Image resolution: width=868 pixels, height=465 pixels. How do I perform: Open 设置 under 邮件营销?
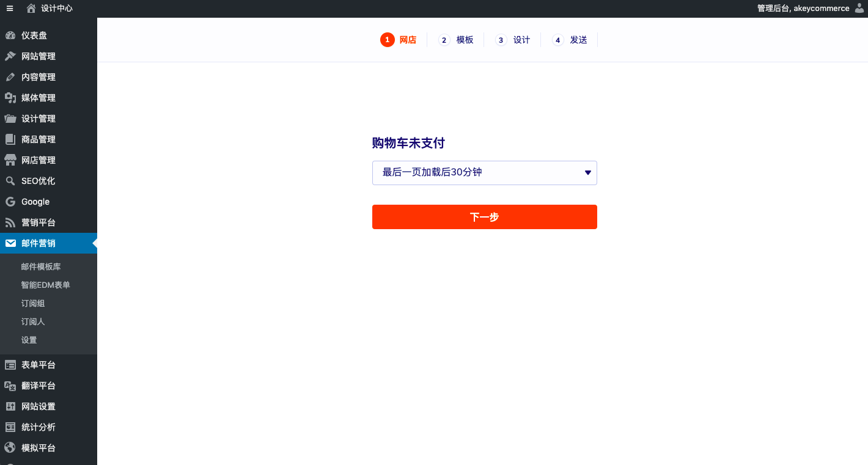click(29, 340)
